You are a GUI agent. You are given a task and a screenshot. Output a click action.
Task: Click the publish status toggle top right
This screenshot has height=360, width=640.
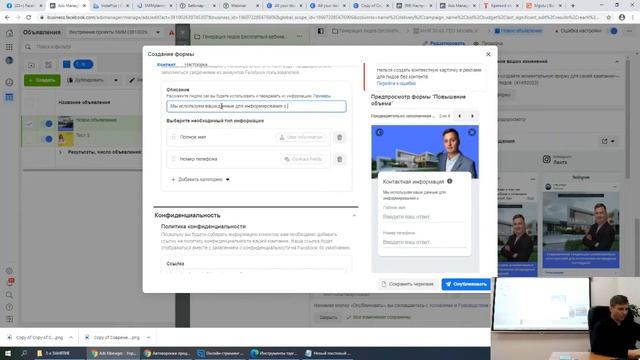coord(614,31)
